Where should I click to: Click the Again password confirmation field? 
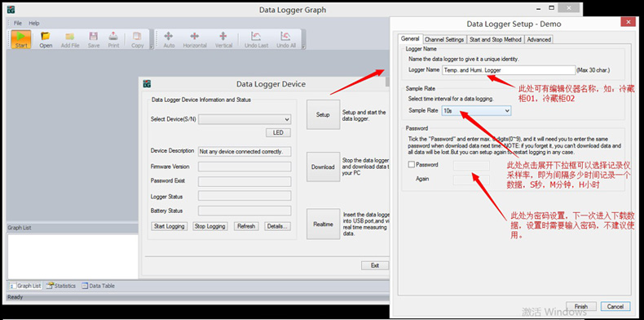[471, 180]
